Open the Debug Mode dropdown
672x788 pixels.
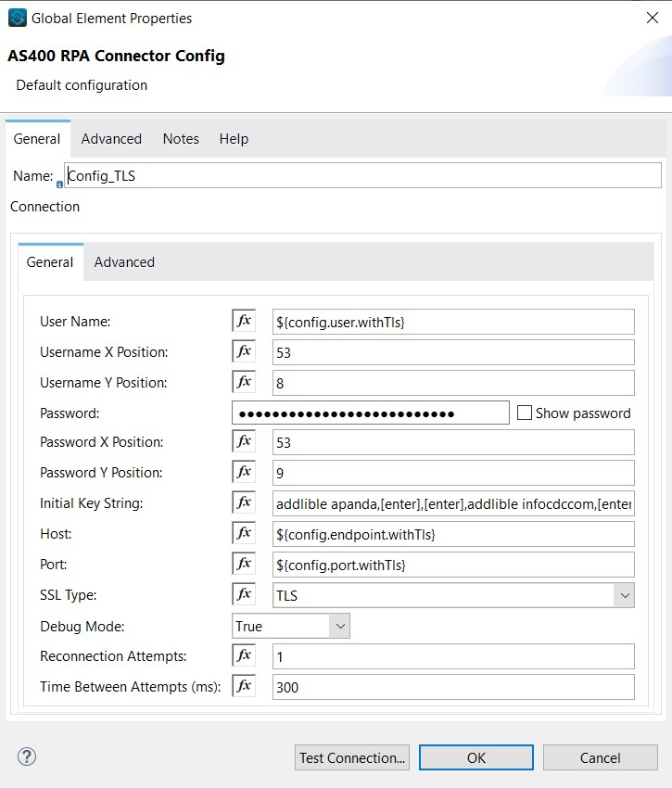coord(340,626)
